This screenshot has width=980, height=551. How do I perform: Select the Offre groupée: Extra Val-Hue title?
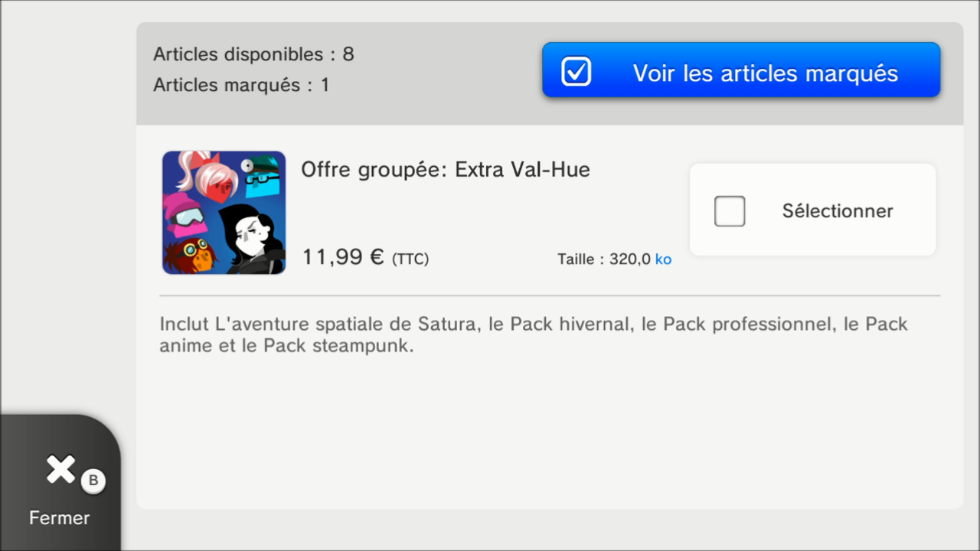tap(446, 170)
